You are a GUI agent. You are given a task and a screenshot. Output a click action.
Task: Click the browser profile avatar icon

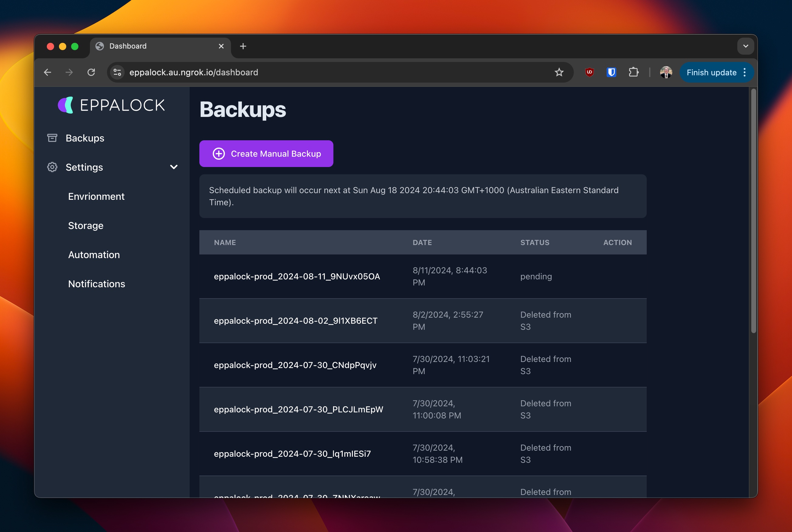(666, 72)
